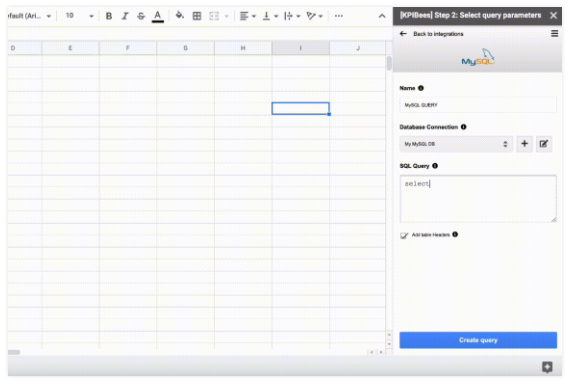
Task: Edit the selected database connection
Action: [x=543, y=144]
